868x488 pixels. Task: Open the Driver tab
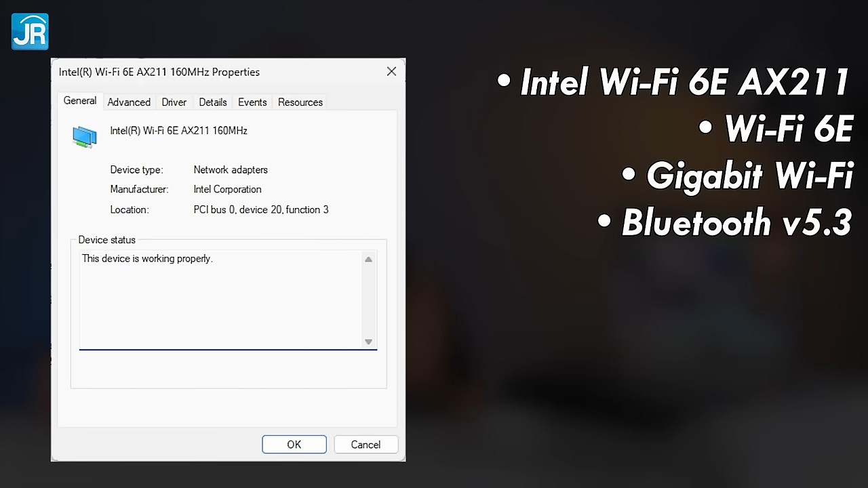pos(174,102)
